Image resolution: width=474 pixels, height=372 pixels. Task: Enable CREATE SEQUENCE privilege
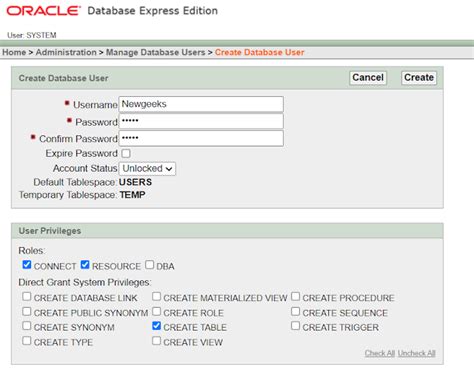click(295, 311)
